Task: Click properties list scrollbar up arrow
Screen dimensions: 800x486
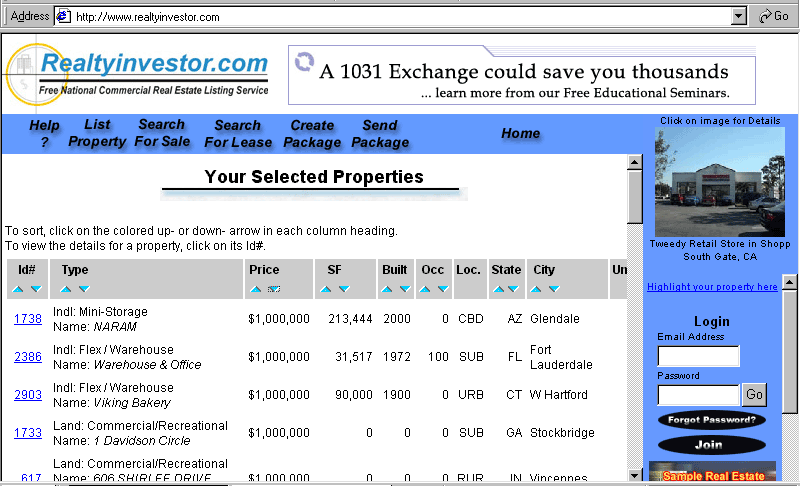Action: (635, 163)
